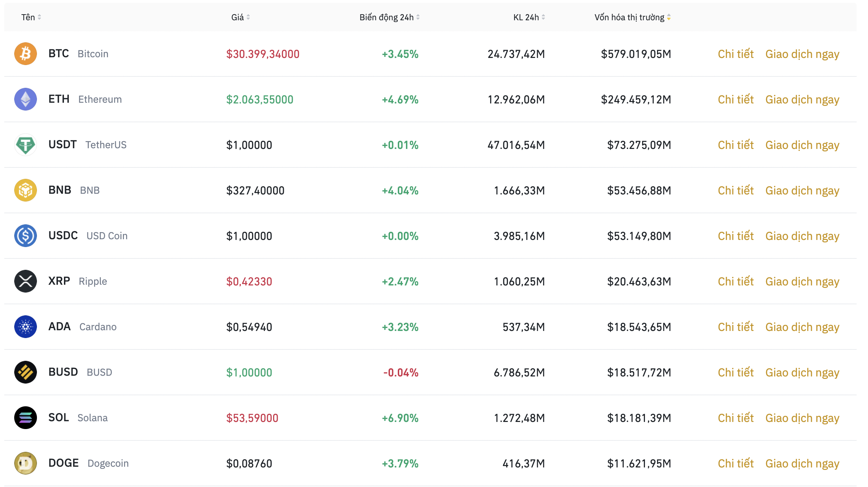Click the $579.019,05M market cap

pos(636,54)
